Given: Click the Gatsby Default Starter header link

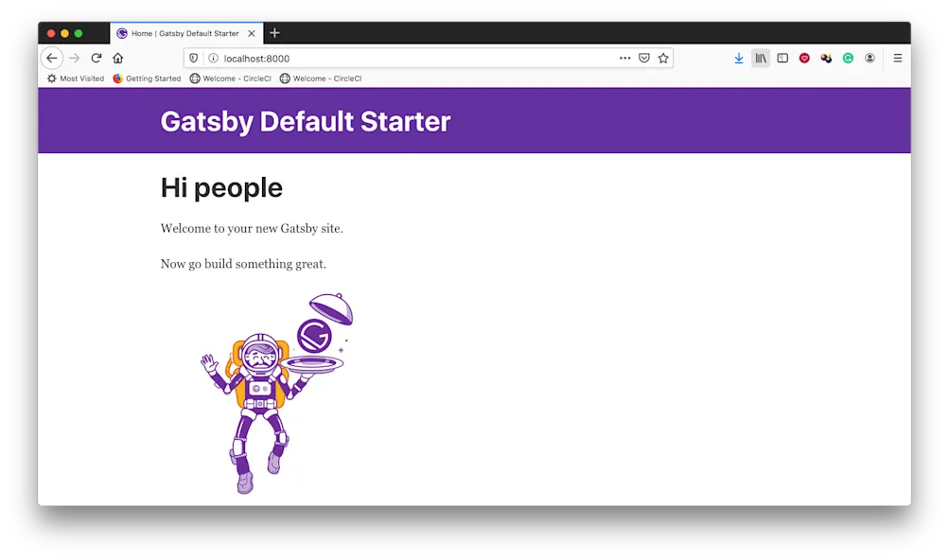Looking at the screenshot, I should (x=306, y=122).
